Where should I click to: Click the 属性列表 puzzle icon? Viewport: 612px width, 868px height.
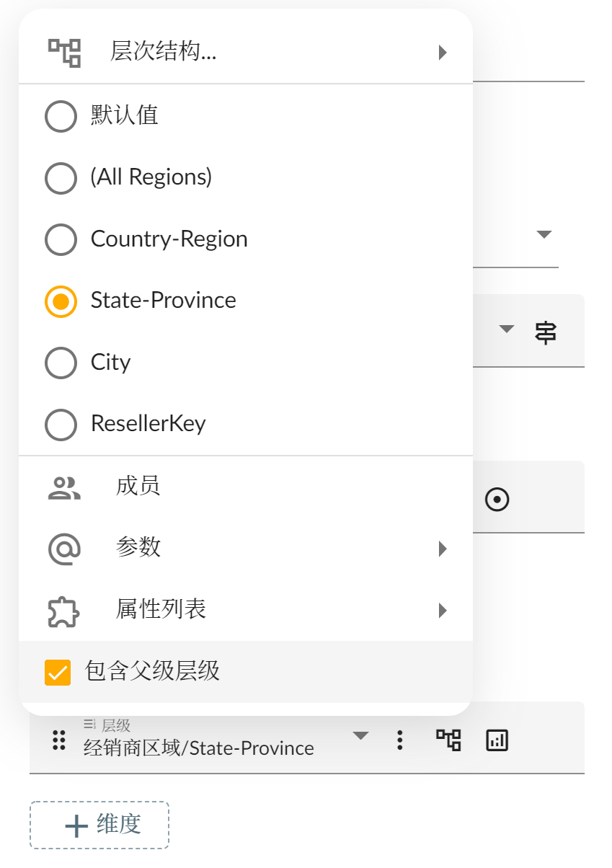click(x=64, y=611)
